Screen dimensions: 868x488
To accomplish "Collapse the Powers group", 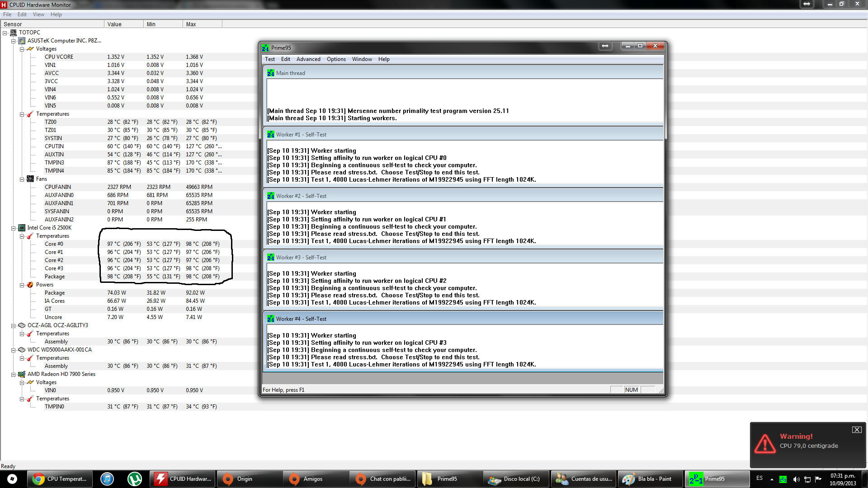I will point(22,285).
